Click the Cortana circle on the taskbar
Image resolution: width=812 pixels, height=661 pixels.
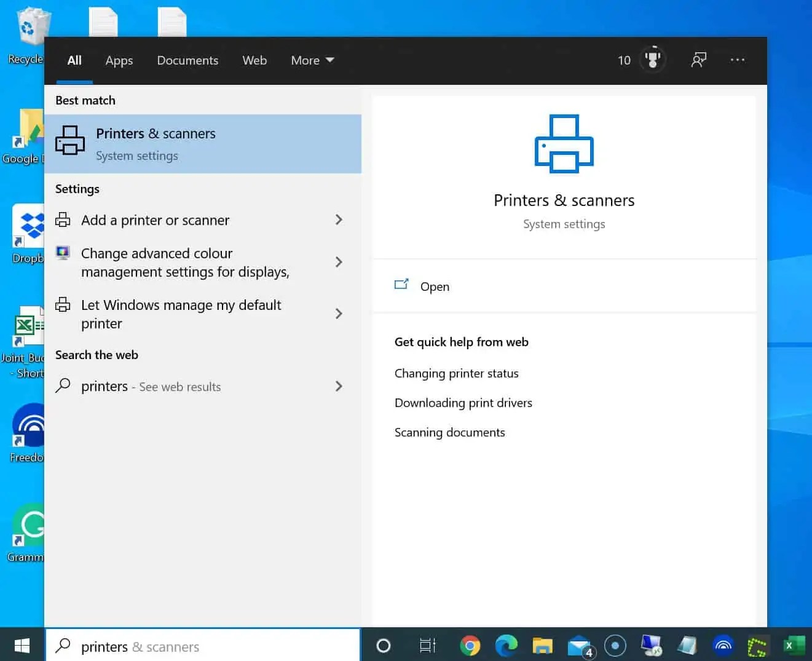click(x=384, y=646)
